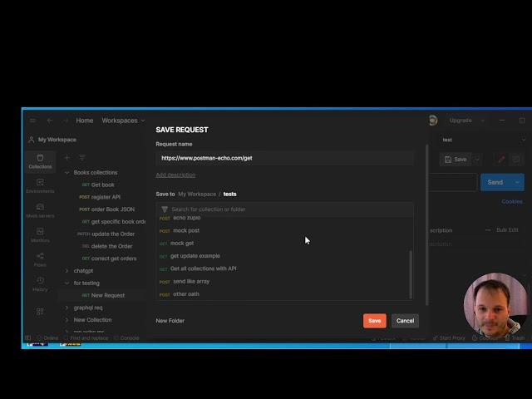The height and width of the screenshot is (399, 532).
Task: Click Start Proxy in the status bar
Action: coord(449,338)
